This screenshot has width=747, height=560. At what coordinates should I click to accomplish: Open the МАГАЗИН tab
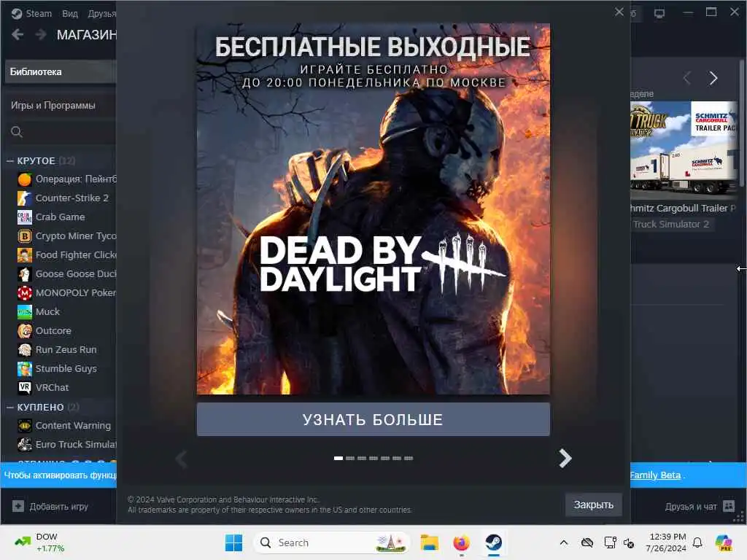(x=86, y=35)
